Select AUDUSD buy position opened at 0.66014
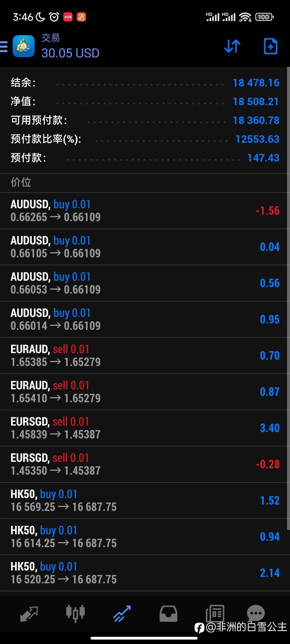This screenshot has width=290, height=644. coord(145,319)
